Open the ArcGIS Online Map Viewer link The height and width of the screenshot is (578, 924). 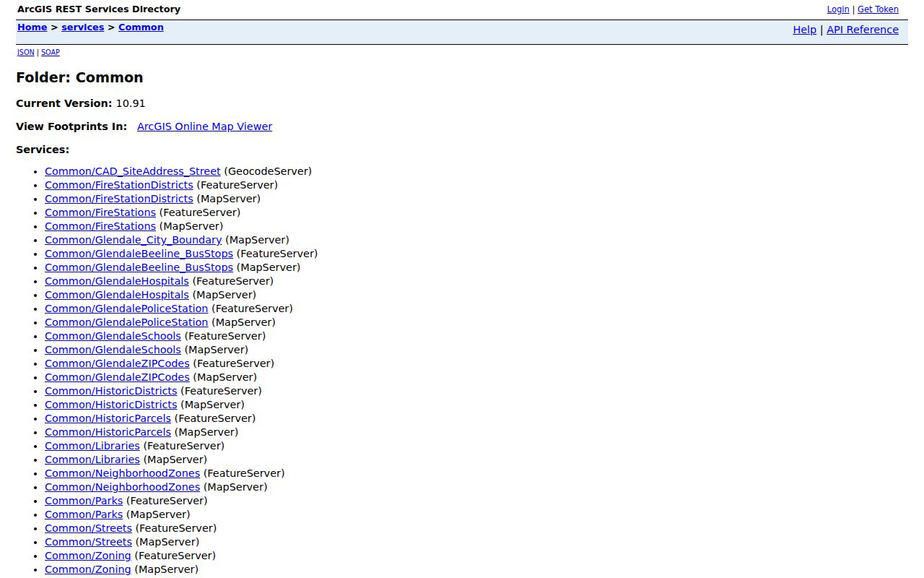(x=204, y=126)
